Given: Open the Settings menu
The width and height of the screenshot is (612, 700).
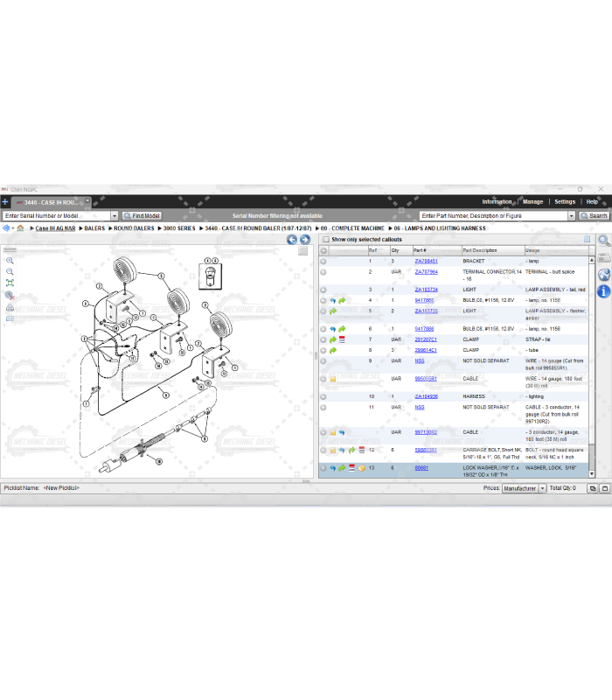Looking at the screenshot, I should pyautogui.click(x=565, y=202).
